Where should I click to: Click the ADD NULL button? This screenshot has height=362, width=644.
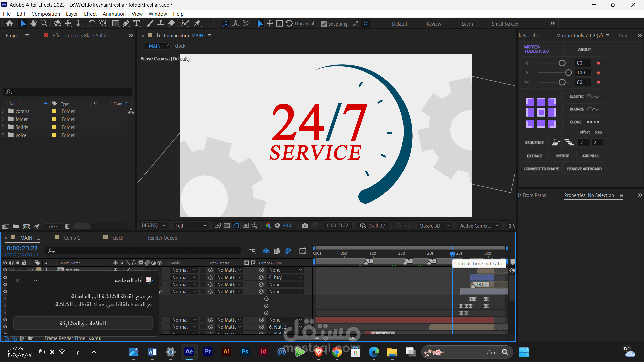590,156
